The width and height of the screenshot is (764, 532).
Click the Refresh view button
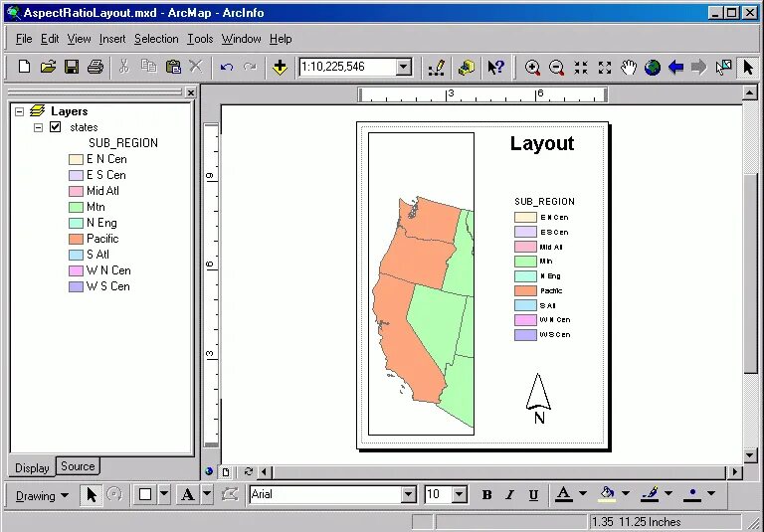click(x=248, y=471)
